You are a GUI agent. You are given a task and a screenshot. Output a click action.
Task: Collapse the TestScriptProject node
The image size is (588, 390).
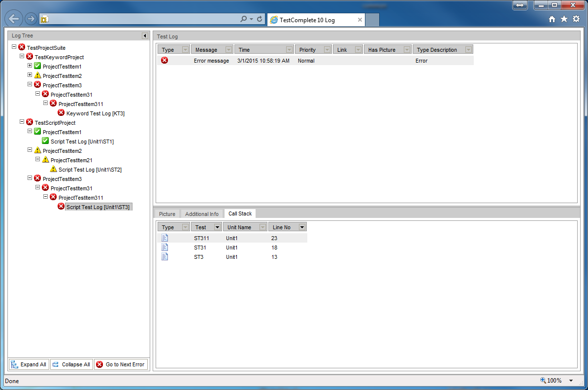[x=22, y=122]
